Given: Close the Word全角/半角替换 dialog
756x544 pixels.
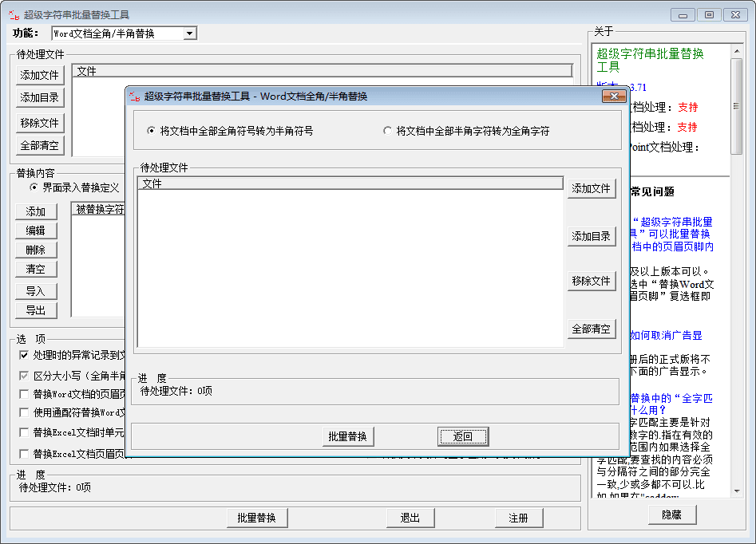Looking at the screenshot, I should (x=614, y=97).
